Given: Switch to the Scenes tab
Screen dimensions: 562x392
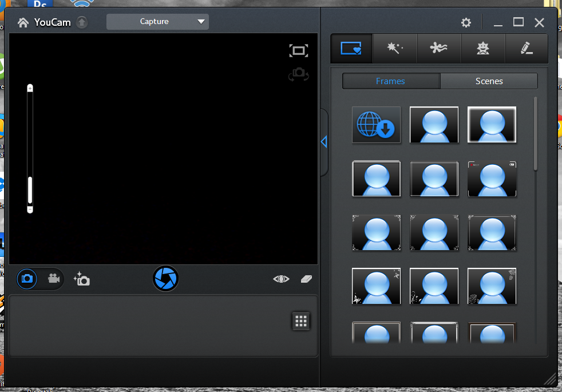Looking at the screenshot, I should tap(489, 81).
